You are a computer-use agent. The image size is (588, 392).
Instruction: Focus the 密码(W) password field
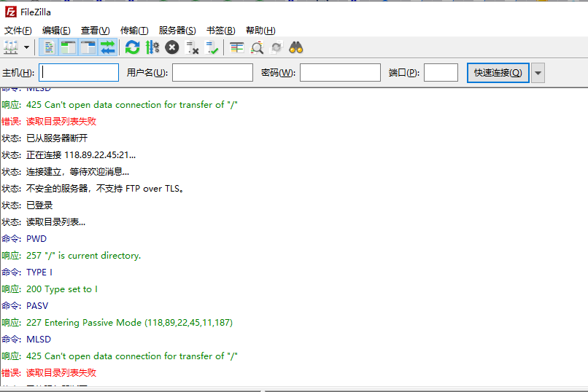pos(340,72)
